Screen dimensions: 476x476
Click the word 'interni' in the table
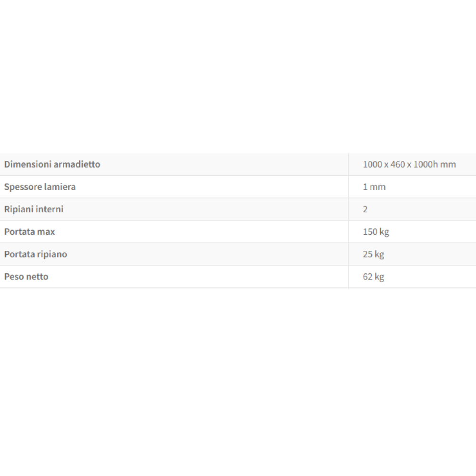pyautogui.click(x=50, y=209)
